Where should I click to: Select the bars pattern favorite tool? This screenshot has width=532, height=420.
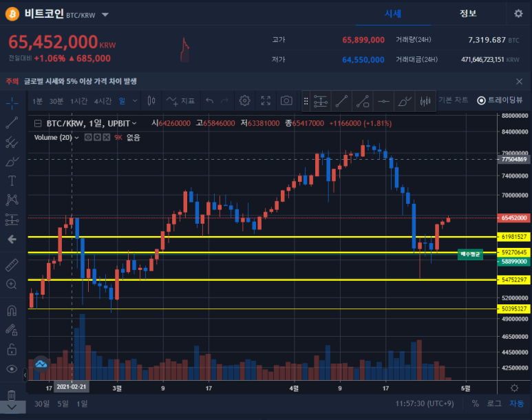coord(425,101)
